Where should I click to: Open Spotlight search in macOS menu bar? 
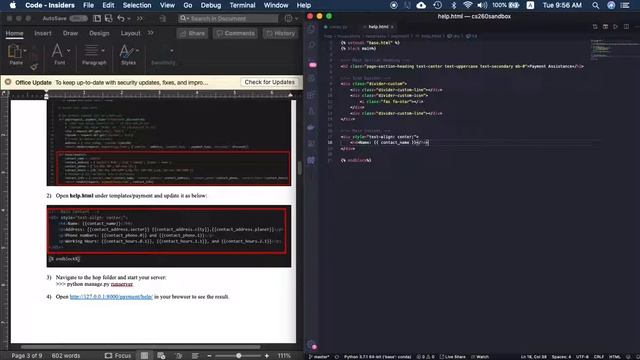click(x=596, y=5)
